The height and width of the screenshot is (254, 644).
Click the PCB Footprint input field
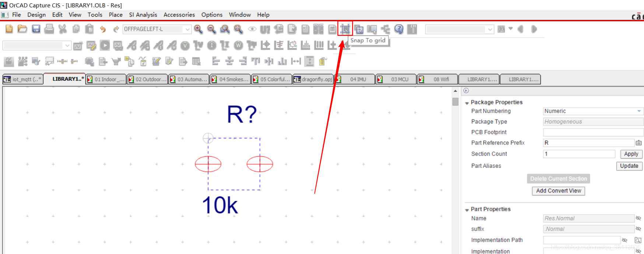[592, 132]
